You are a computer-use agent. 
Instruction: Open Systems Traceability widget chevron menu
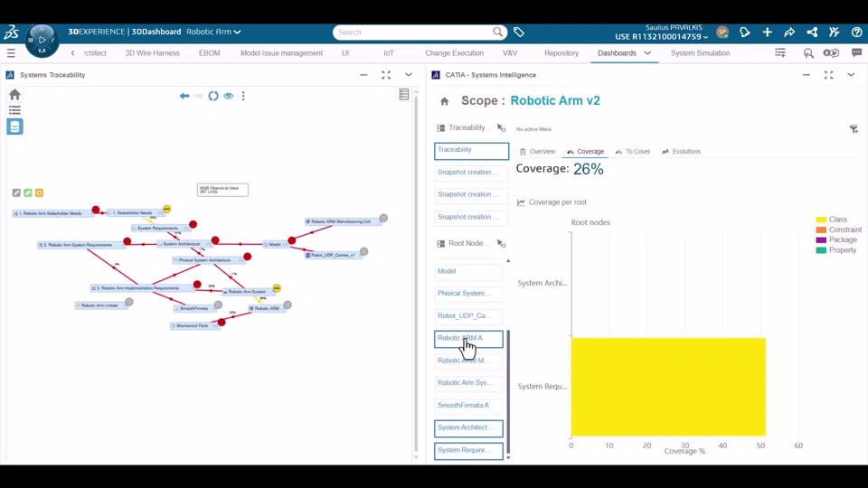point(408,75)
